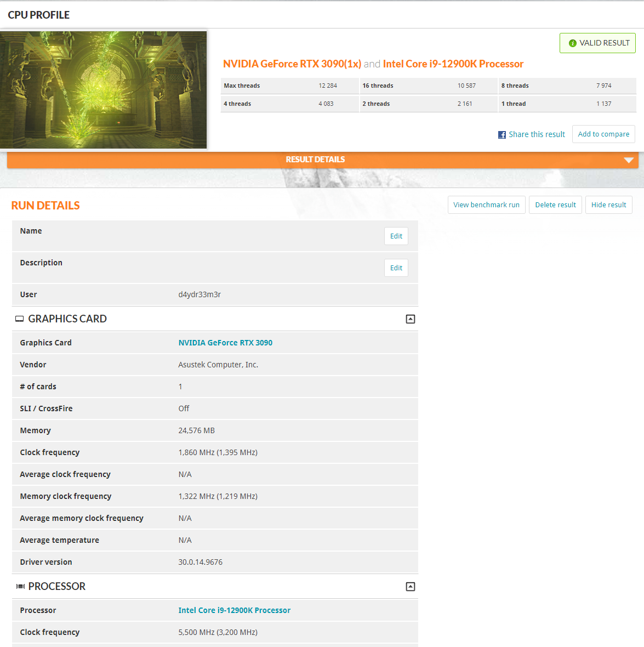
Task: Click the CPU PROFILE page title
Action: pos(39,15)
